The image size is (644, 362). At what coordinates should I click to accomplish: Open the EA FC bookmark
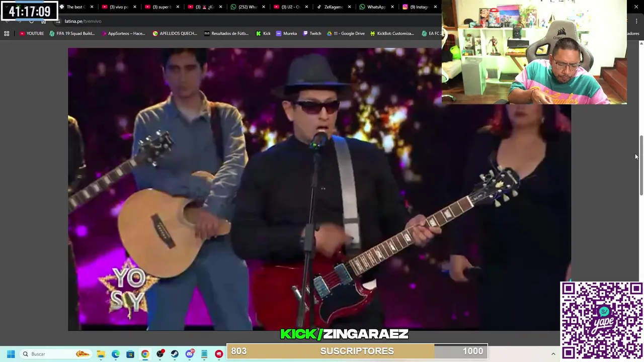point(432,33)
